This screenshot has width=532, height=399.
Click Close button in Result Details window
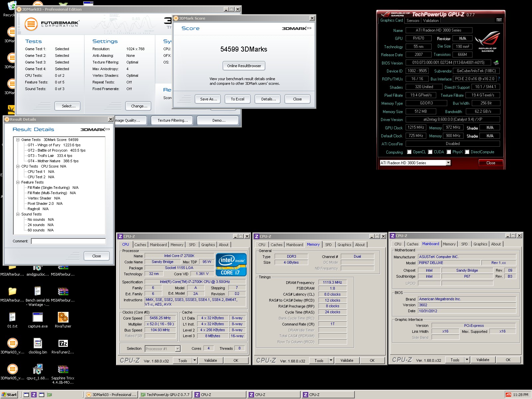pos(96,256)
